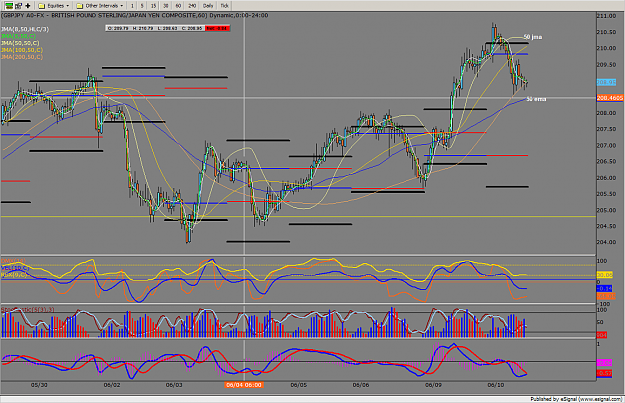Select the 60 minute interval button
This screenshot has height=403, width=625.
178,6
